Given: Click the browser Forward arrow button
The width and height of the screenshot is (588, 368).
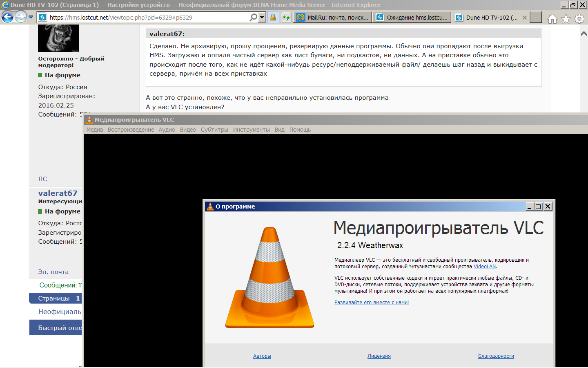Looking at the screenshot, I should [x=20, y=17].
